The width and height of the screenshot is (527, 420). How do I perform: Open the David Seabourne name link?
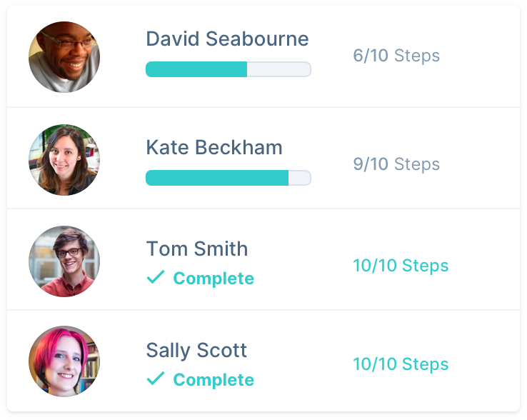pyautogui.click(x=227, y=39)
